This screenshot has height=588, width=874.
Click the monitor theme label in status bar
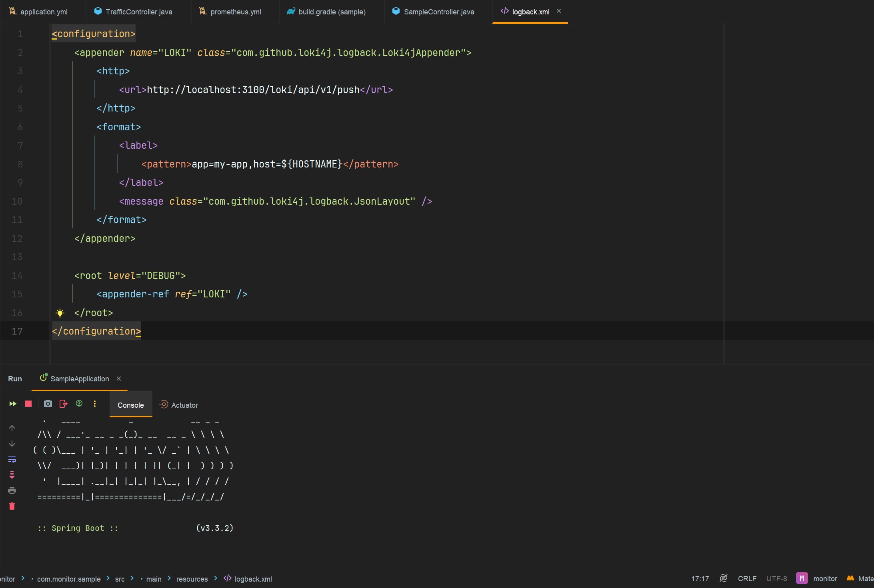[x=825, y=578]
